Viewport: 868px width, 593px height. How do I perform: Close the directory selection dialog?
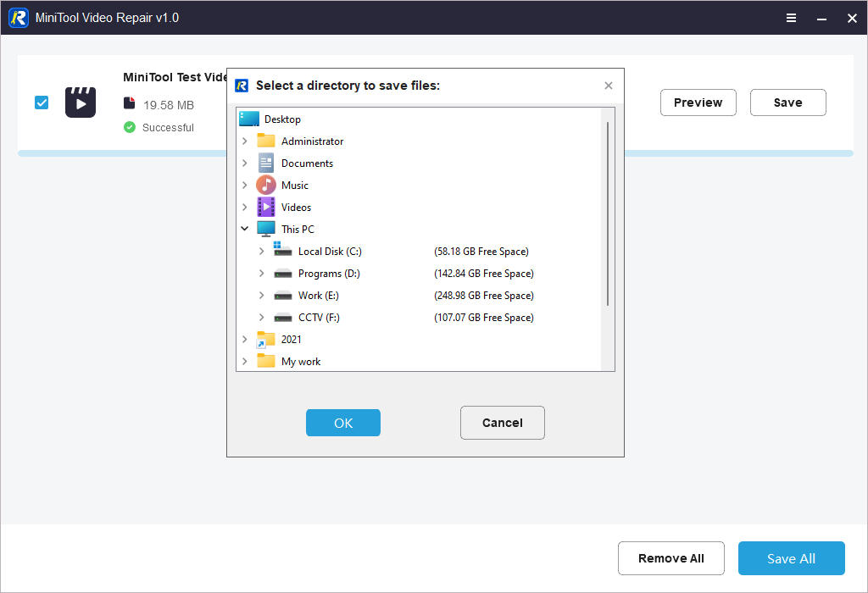pos(609,86)
